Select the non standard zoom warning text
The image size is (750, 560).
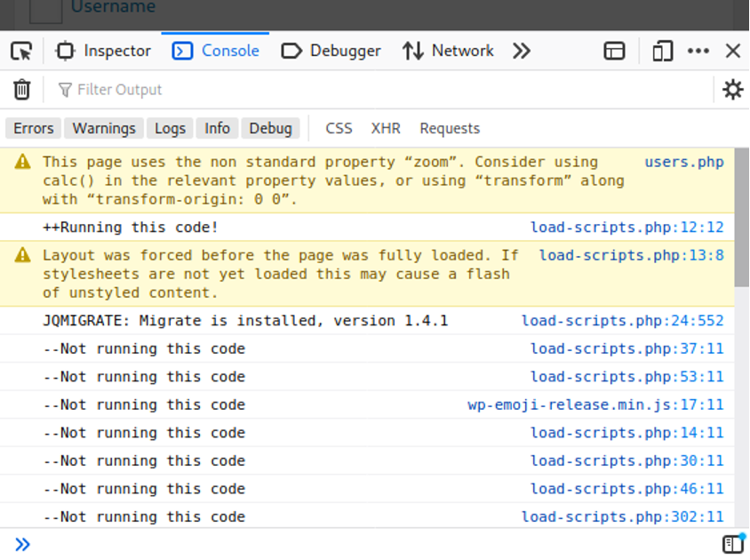[x=333, y=181]
